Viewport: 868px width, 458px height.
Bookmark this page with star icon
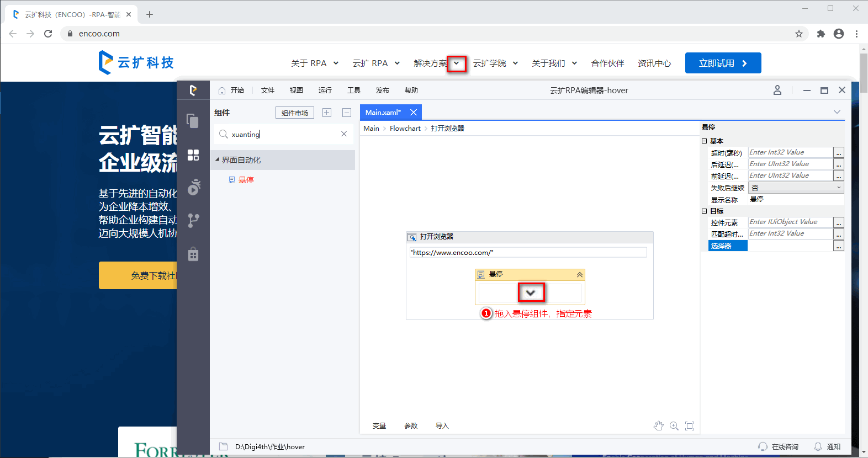click(x=799, y=34)
